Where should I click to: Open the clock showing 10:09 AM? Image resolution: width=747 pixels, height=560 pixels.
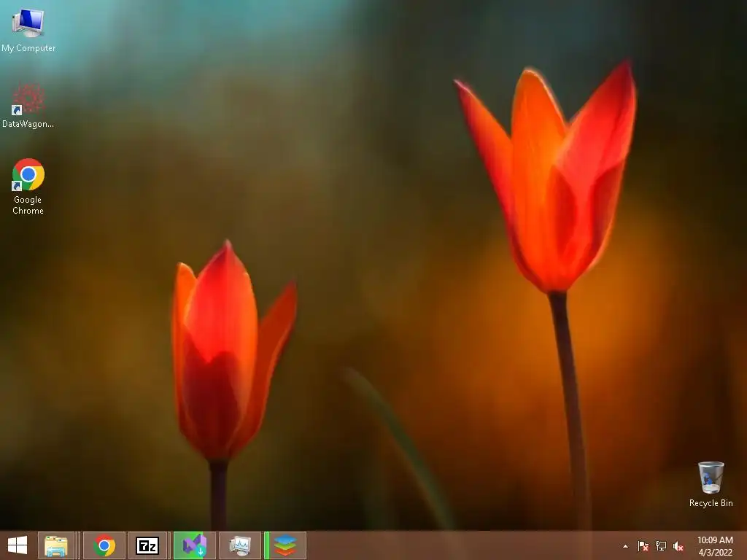click(715, 540)
